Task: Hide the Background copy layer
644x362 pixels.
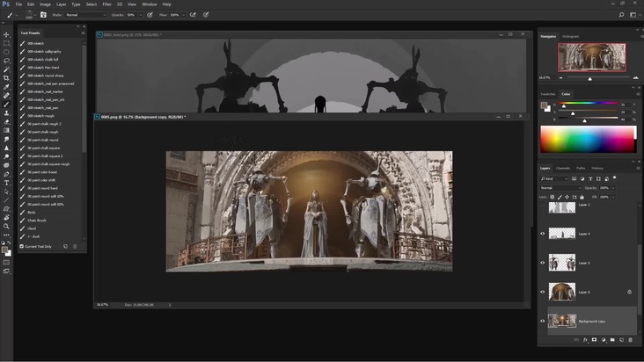Action: pos(543,321)
